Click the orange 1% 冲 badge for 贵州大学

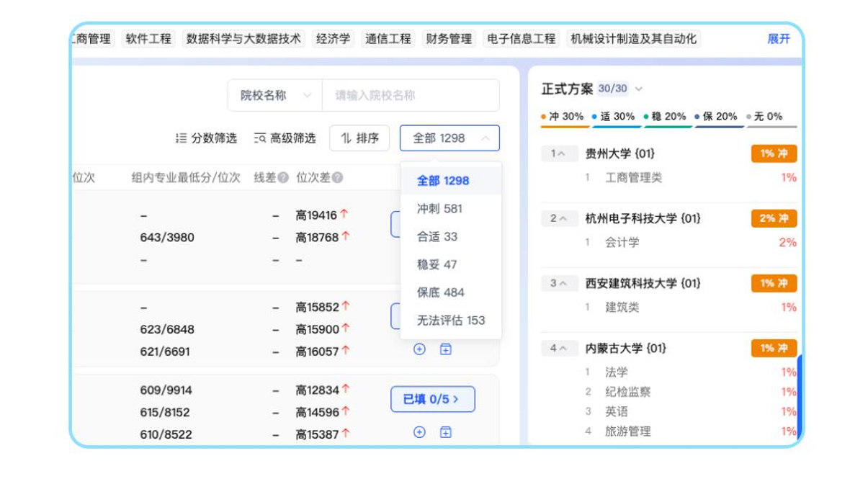click(x=774, y=153)
